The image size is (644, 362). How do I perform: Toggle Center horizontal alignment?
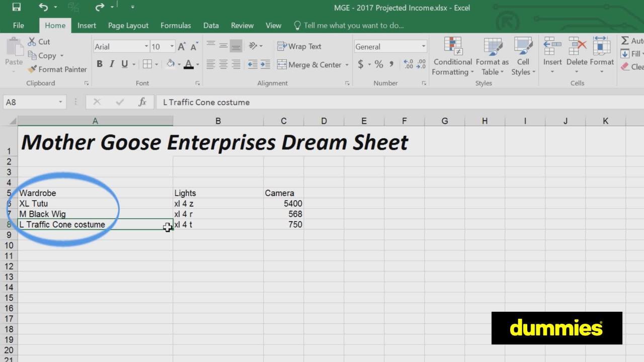pyautogui.click(x=223, y=64)
